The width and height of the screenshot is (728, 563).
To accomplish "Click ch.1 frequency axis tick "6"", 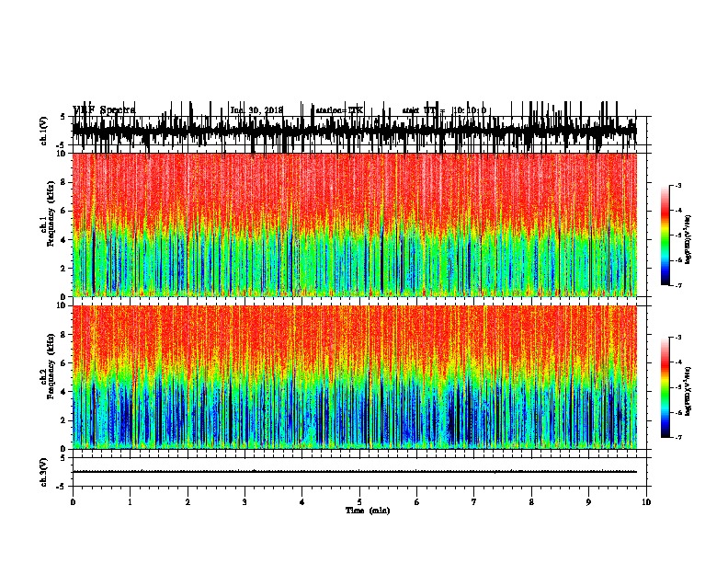I will click(x=64, y=211).
